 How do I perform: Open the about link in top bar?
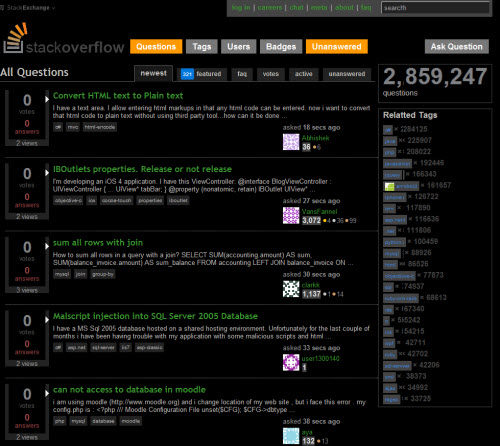pyautogui.click(x=344, y=7)
